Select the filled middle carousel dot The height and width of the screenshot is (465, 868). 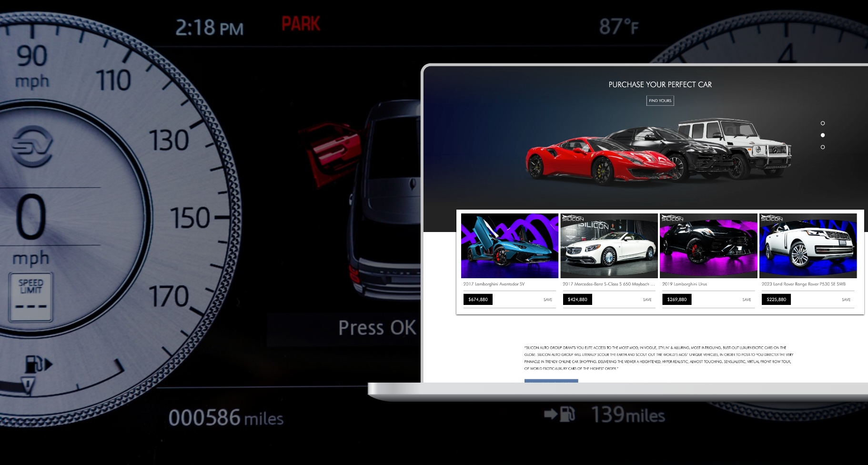(x=823, y=135)
